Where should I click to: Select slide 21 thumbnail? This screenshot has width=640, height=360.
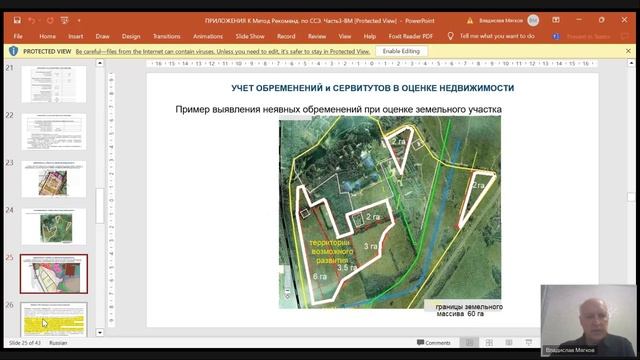(x=54, y=84)
